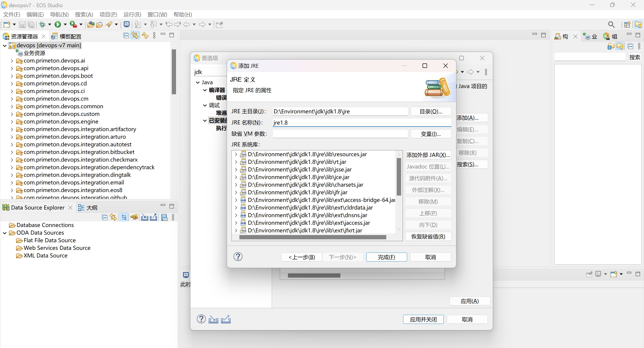The width and height of the screenshot is (644, 348).
Task: Click the export preferences icon in preferences dialog
Action: [x=226, y=319]
